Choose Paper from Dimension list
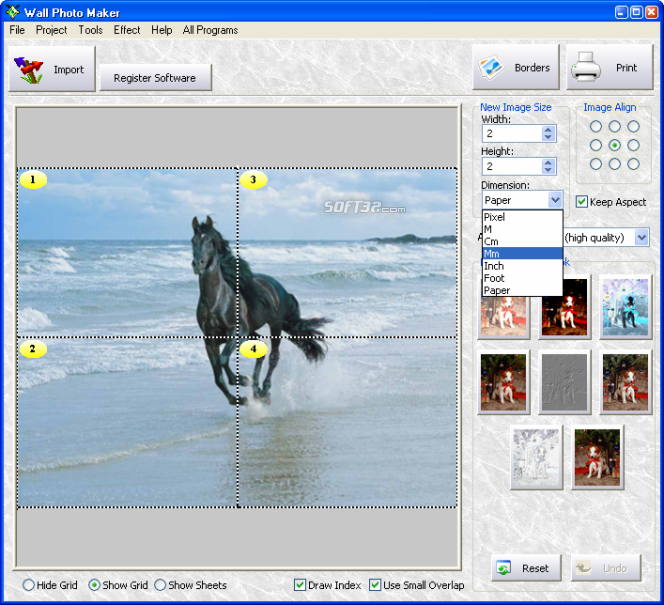 523,290
